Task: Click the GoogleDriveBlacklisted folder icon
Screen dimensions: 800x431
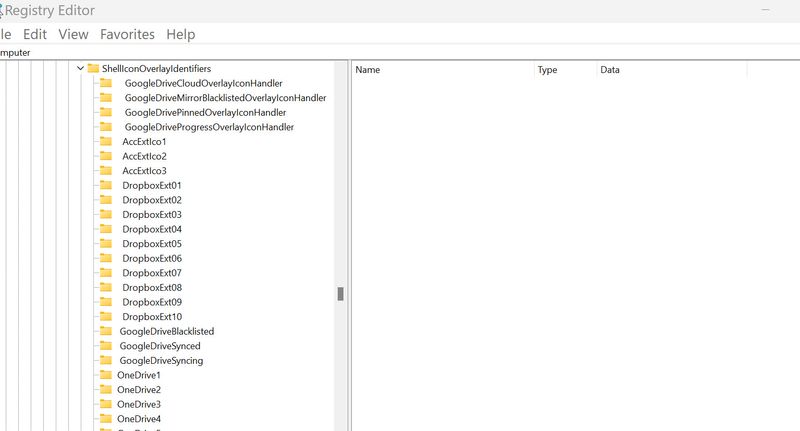Action: pyautogui.click(x=106, y=331)
